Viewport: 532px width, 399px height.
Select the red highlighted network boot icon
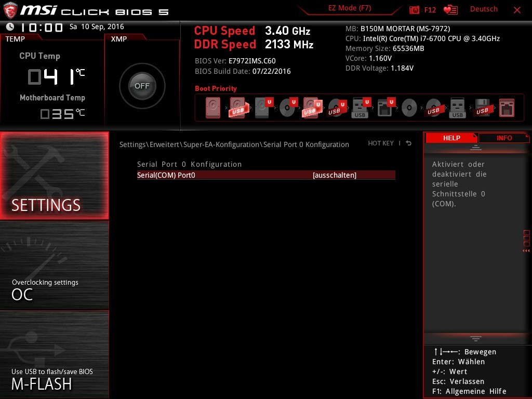[507, 108]
